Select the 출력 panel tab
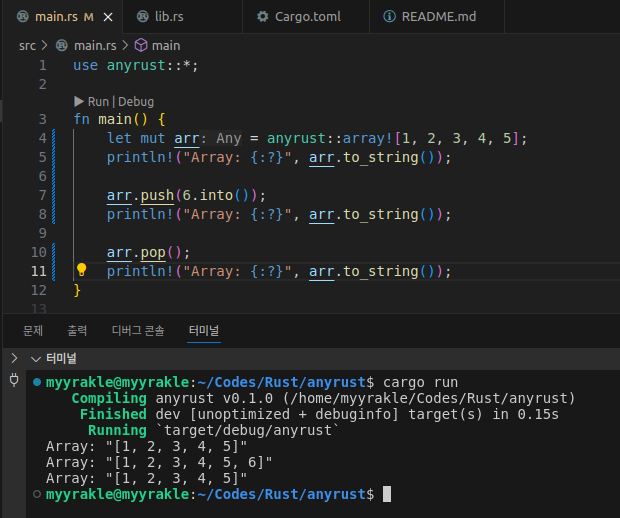Viewport: 620px width, 518px height. [x=76, y=330]
